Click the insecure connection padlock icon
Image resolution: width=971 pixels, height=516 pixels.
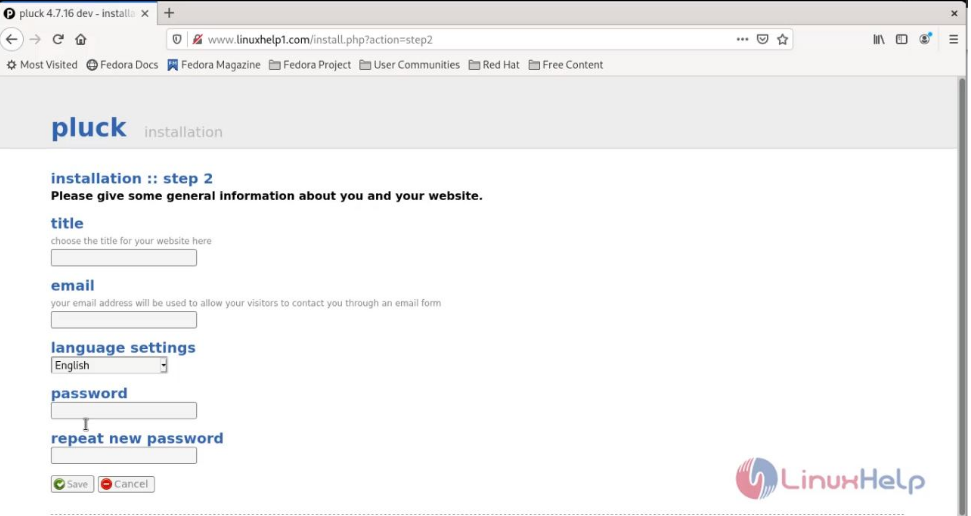point(197,39)
